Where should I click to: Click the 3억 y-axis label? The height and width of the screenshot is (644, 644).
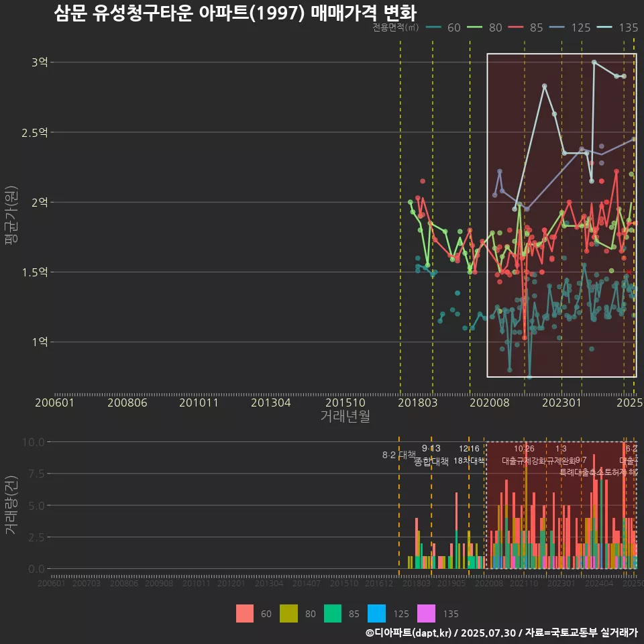[40, 62]
